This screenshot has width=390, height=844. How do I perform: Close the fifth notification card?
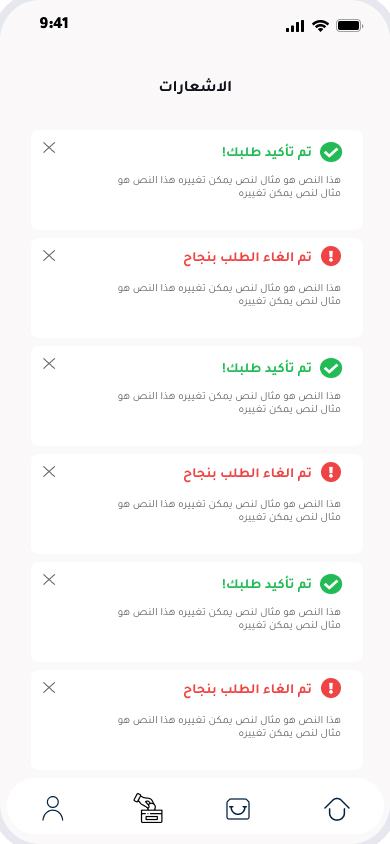49,580
